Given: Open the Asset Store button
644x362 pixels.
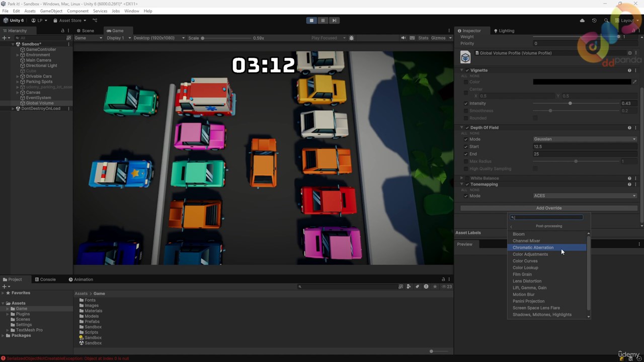Looking at the screenshot, I should pyautogui.click(x=70, y=21).
